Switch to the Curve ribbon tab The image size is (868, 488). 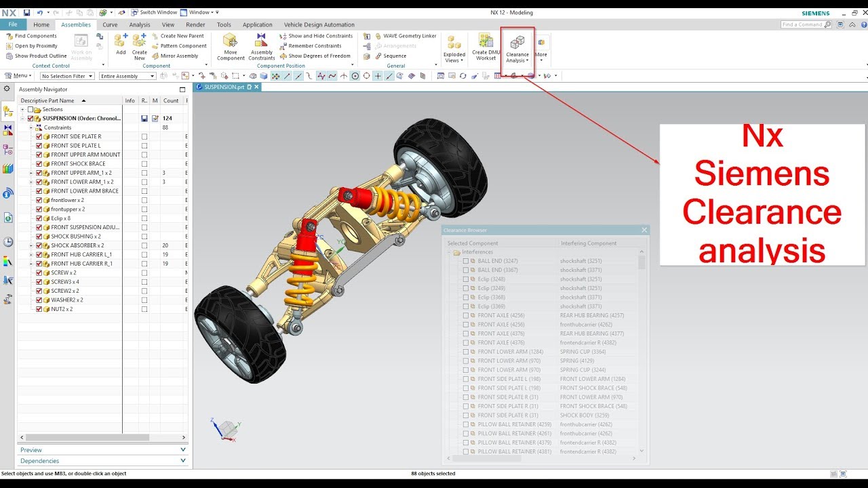click(x=110, y=24)
